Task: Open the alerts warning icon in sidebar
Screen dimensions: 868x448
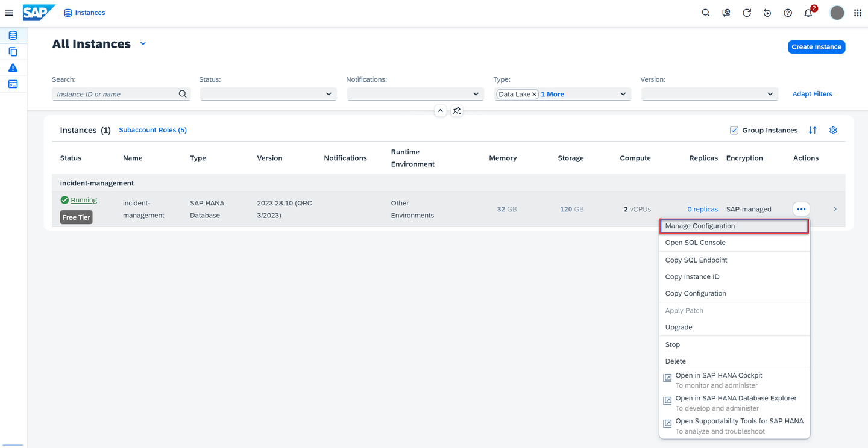Action: (x=13, y=68)
